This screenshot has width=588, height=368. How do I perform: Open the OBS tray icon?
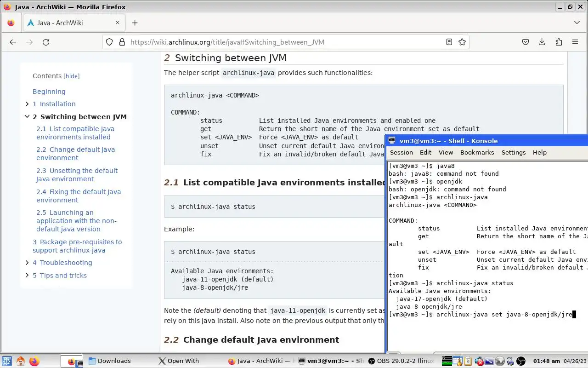click(x=521, y=361)
